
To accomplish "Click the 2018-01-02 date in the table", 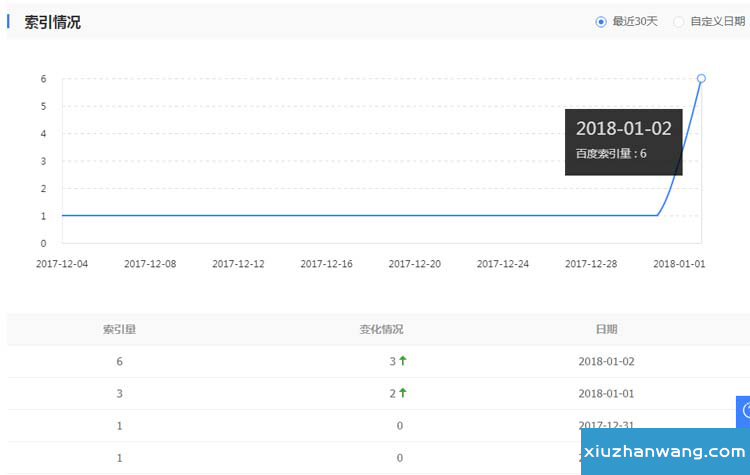I will [x=606, y=361].
